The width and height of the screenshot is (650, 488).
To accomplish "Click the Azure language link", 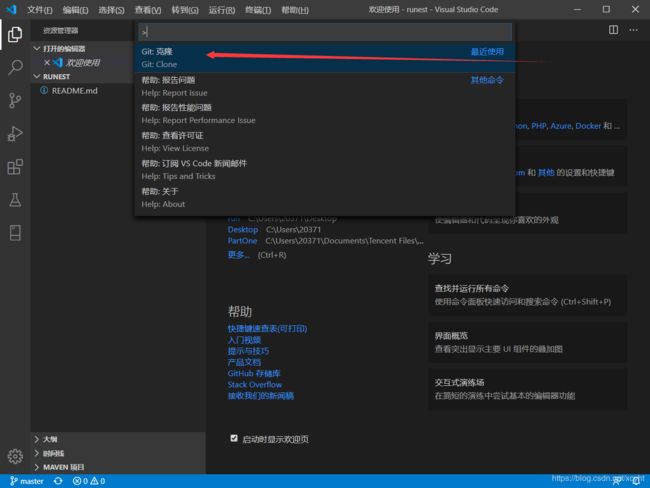I will click(560, 126).
